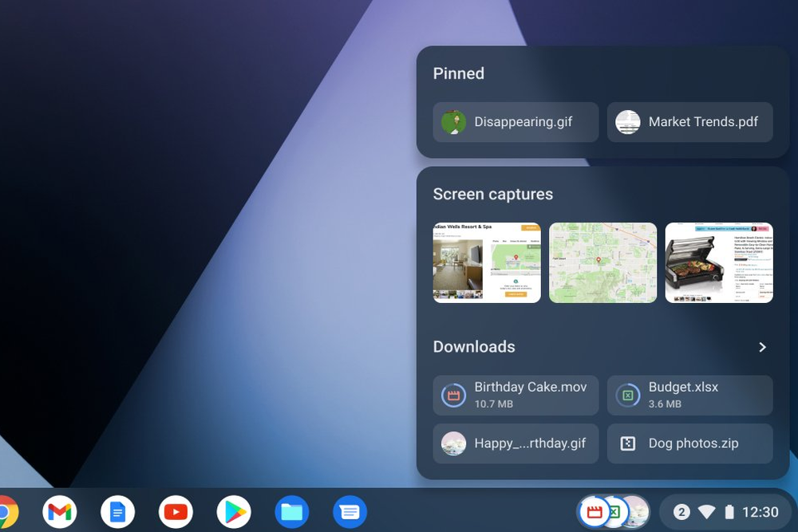Open the YouTube app icon
Screen dimensions: 798x532
coord(176,512)
